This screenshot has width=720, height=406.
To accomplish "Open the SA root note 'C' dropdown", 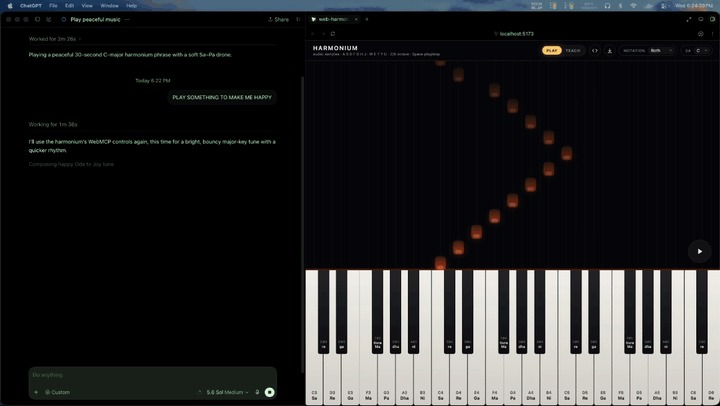I will (x=701, y=51).
